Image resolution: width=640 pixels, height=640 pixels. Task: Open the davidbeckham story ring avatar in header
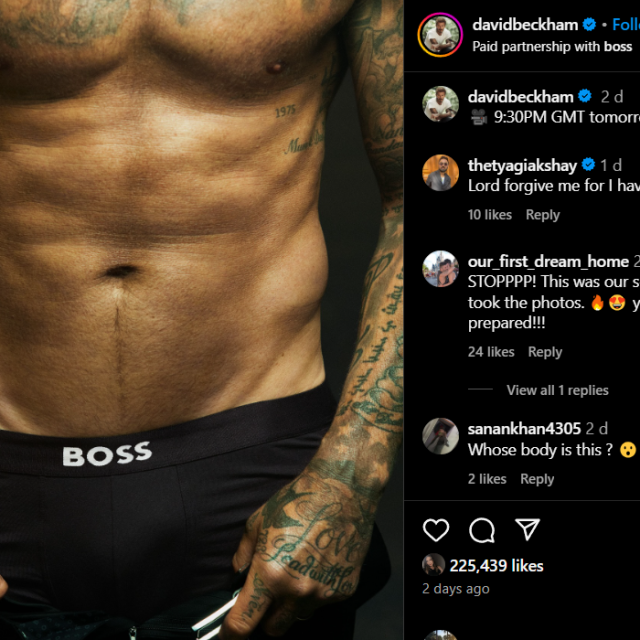(440, 35)
